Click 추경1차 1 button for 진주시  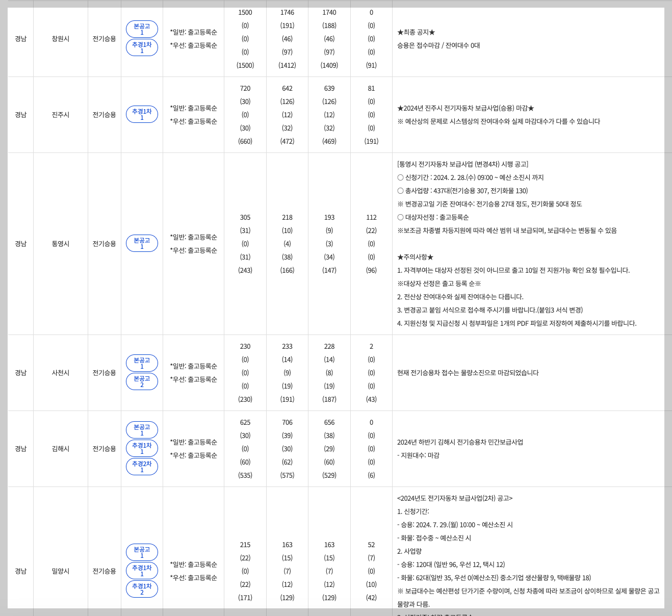pos(142,114)
